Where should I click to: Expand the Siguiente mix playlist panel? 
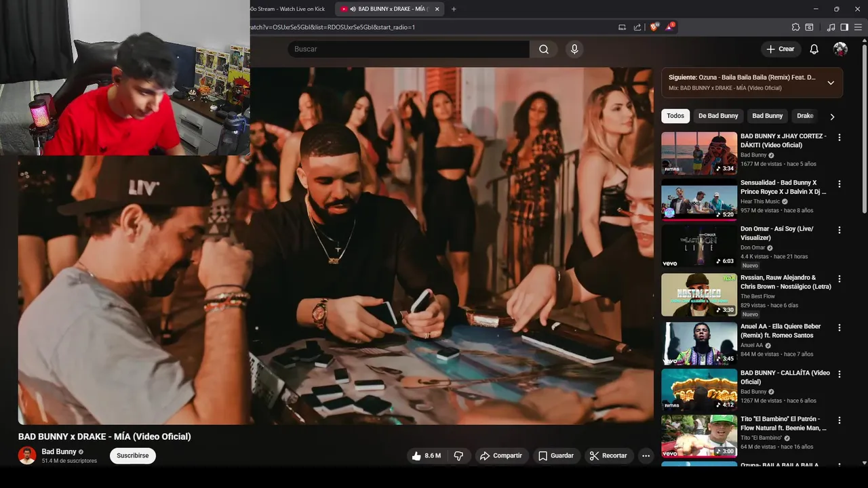(831, 83)
